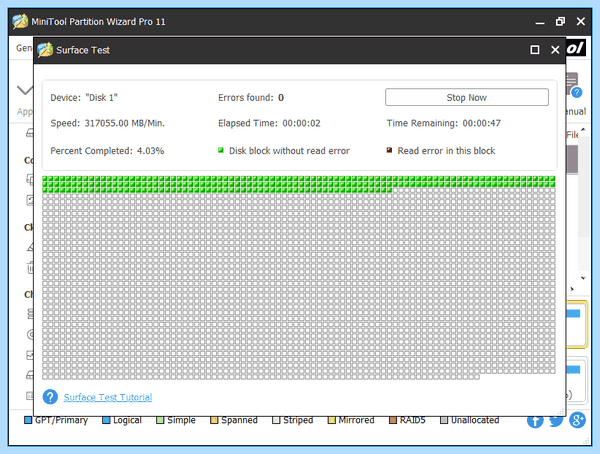The image size is (600, 454).
Task: Click the Speed 317055.00 MB/Min value
Action: [124, 123]
